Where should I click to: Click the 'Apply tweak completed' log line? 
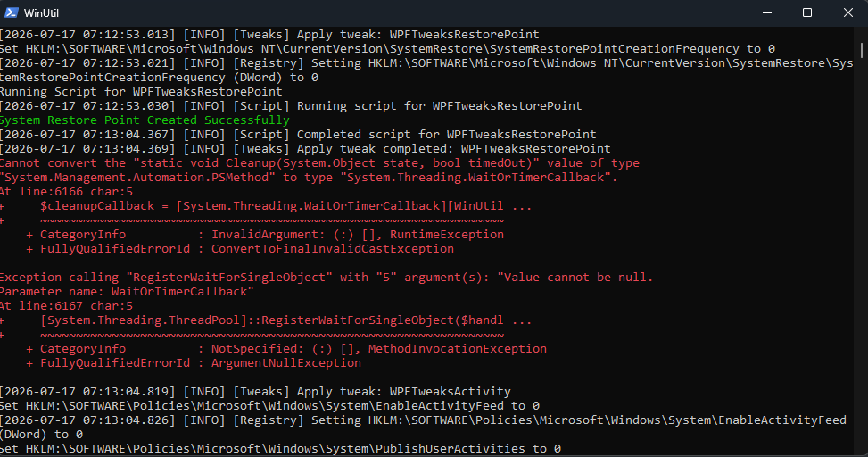point(305,148)
